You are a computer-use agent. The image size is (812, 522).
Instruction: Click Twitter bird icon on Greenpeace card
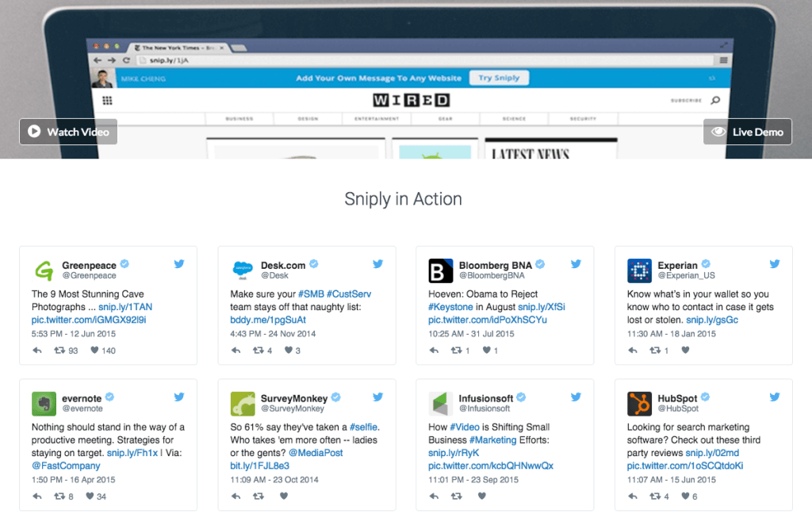179,263
